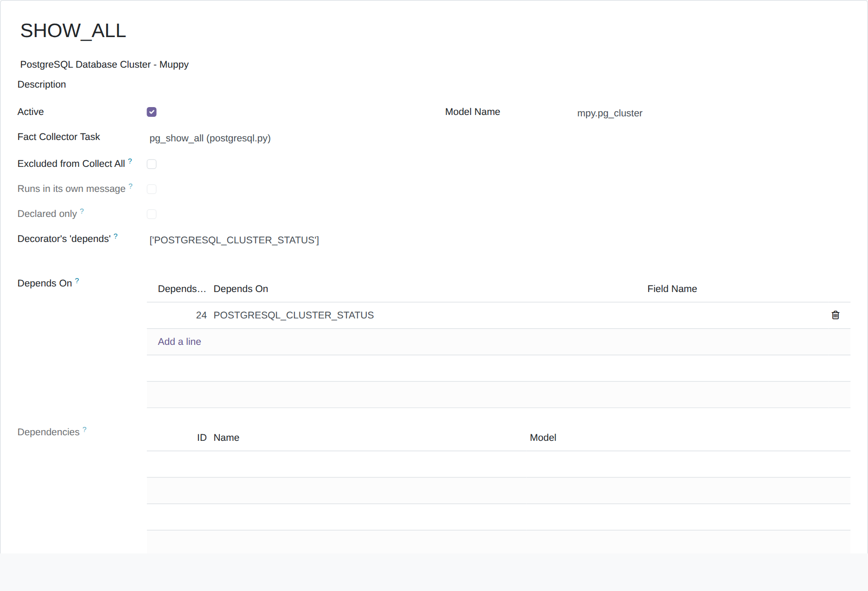Sort by Depends On column header
Image resolution: width=868 pixels, height=591 pixels.
click(241, 289)
